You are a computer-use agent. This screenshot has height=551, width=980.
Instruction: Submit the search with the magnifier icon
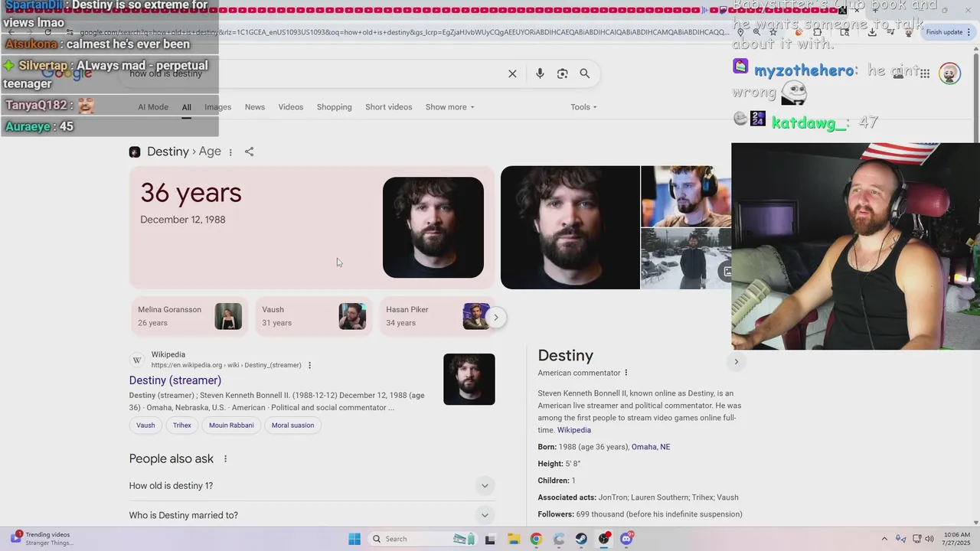tap(584, 73)
